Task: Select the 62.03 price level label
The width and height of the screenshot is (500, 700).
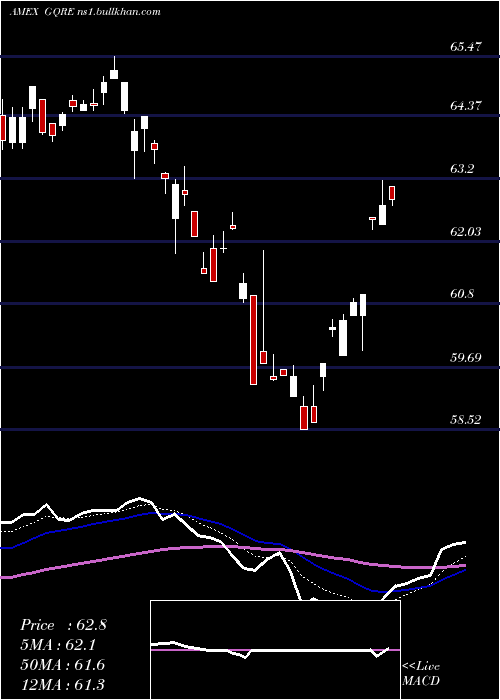Action: 466,231
